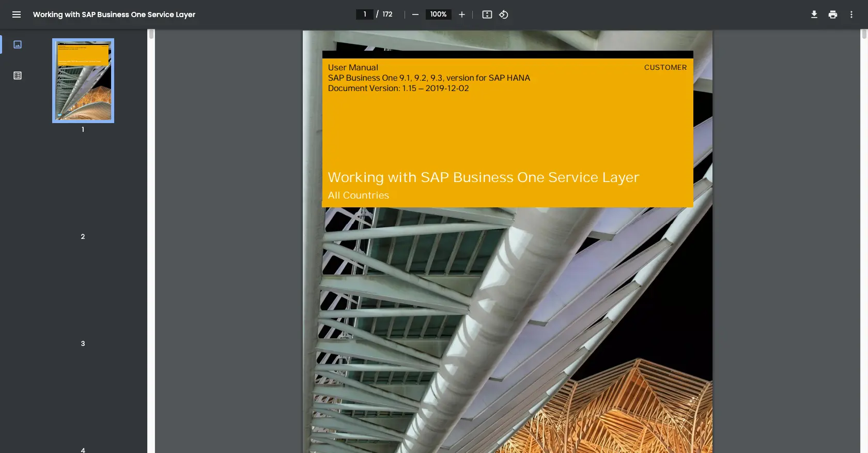Click the 'User Manual' text

(353, 67)
